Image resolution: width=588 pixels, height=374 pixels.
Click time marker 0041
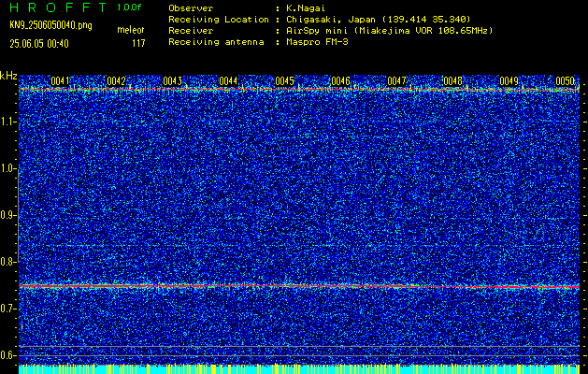tap(60, 81)
